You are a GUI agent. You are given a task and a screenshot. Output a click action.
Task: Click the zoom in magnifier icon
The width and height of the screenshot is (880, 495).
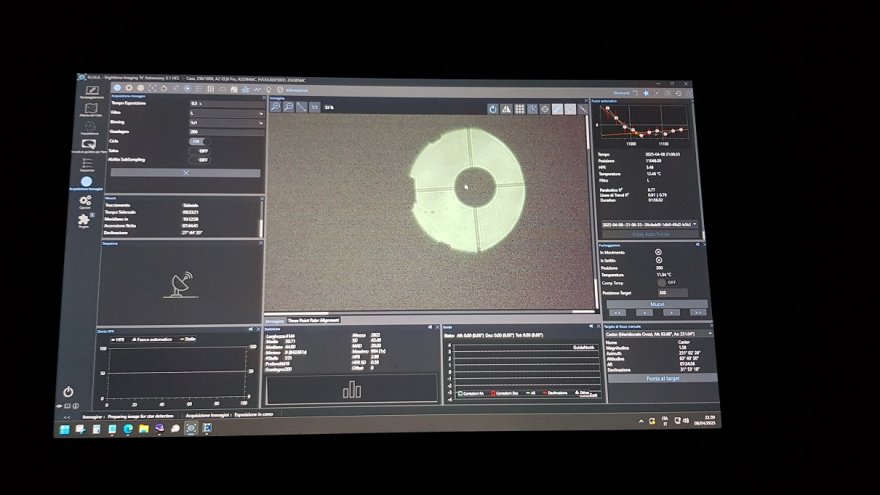click(x=275, y=106)
